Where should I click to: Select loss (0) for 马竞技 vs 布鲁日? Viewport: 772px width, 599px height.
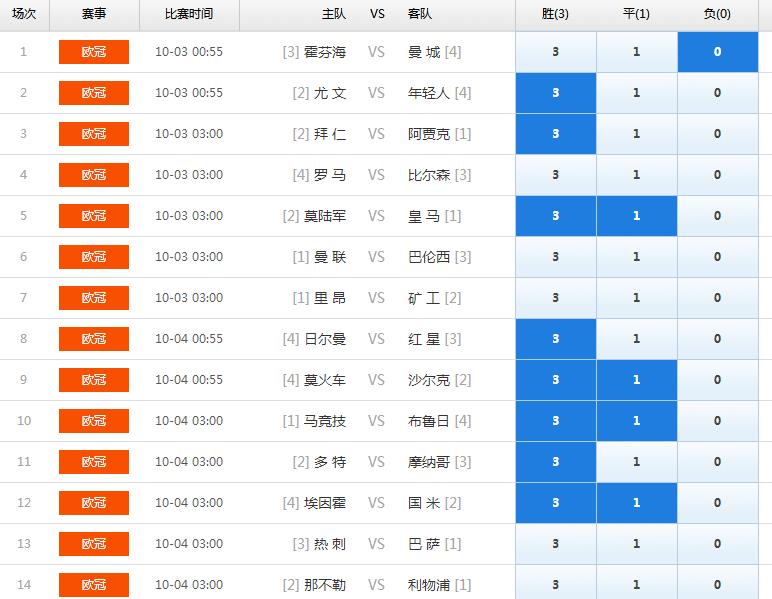coord(718,421)
